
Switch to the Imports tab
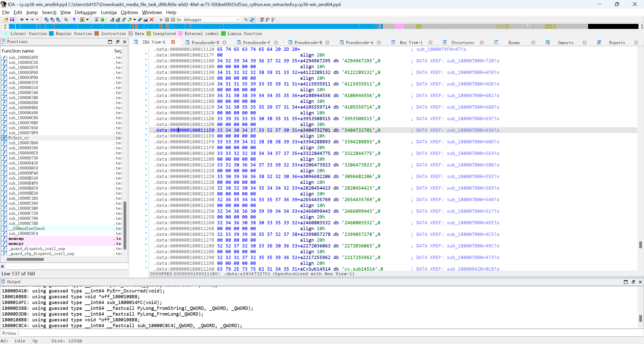(566, 42)
